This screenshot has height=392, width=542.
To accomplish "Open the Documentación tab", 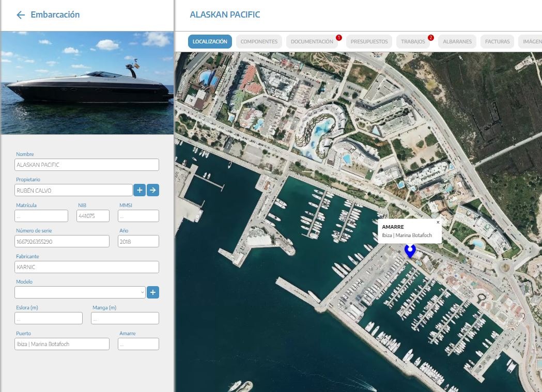I will pyautogui.click(x=312, y=42).
